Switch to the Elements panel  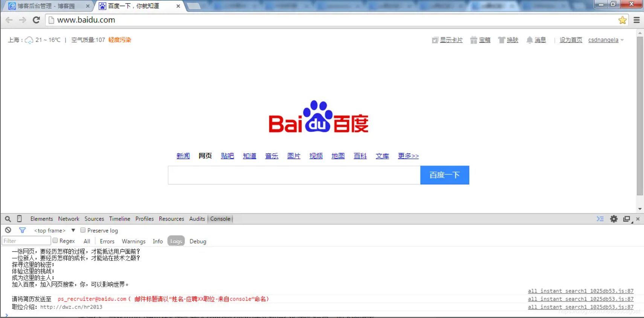point(42,219)
